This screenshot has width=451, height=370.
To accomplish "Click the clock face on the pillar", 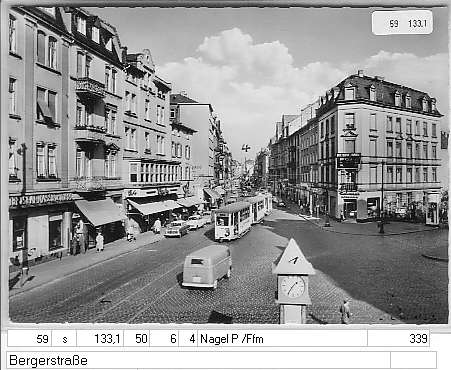I will pos(293,287).
